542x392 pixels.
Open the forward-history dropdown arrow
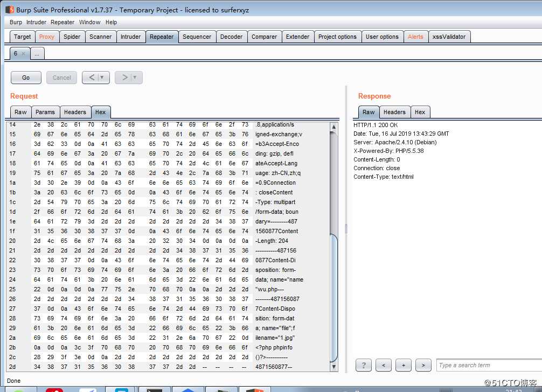[x=135, y=78]
